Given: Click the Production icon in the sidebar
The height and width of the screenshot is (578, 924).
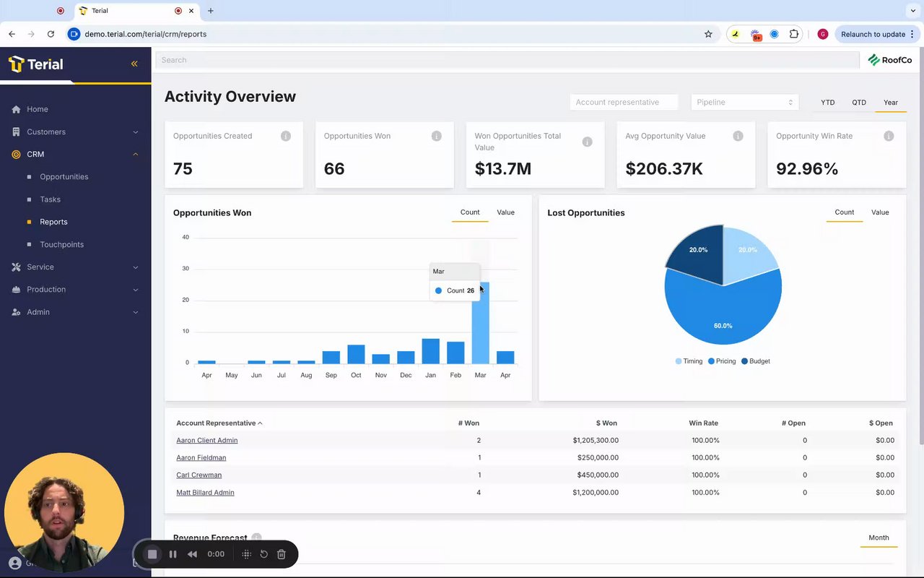Looking at the screenshot, I should pos(16,289).
